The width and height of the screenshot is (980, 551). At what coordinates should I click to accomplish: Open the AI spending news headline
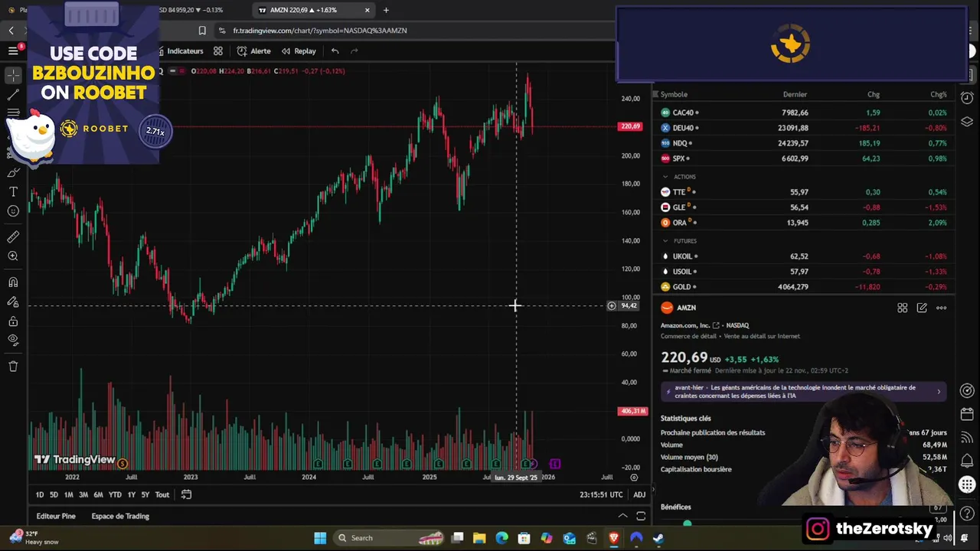click(x=804, y=392)
